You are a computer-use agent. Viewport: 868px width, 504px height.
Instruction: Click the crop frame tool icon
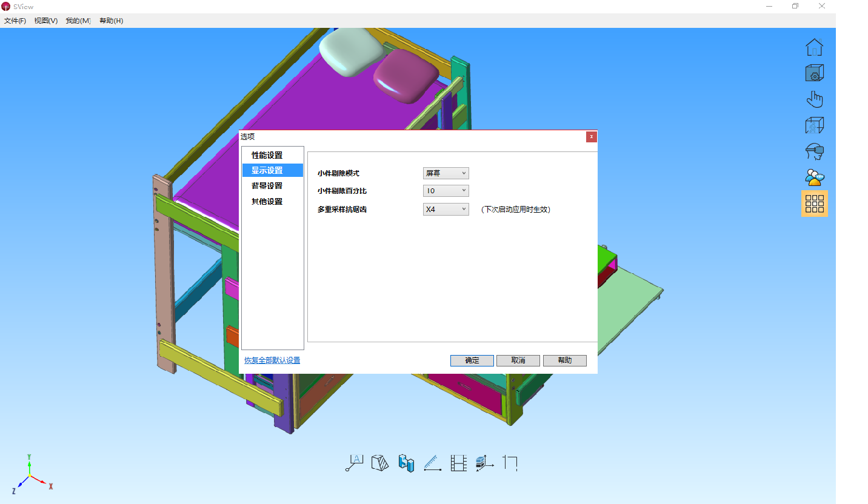pos(510,463)
